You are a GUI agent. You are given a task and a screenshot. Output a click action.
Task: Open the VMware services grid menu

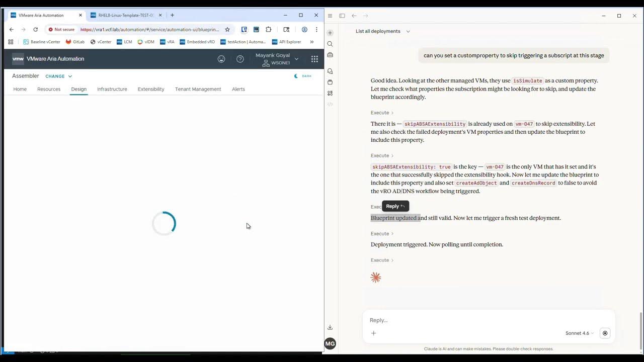314,59
